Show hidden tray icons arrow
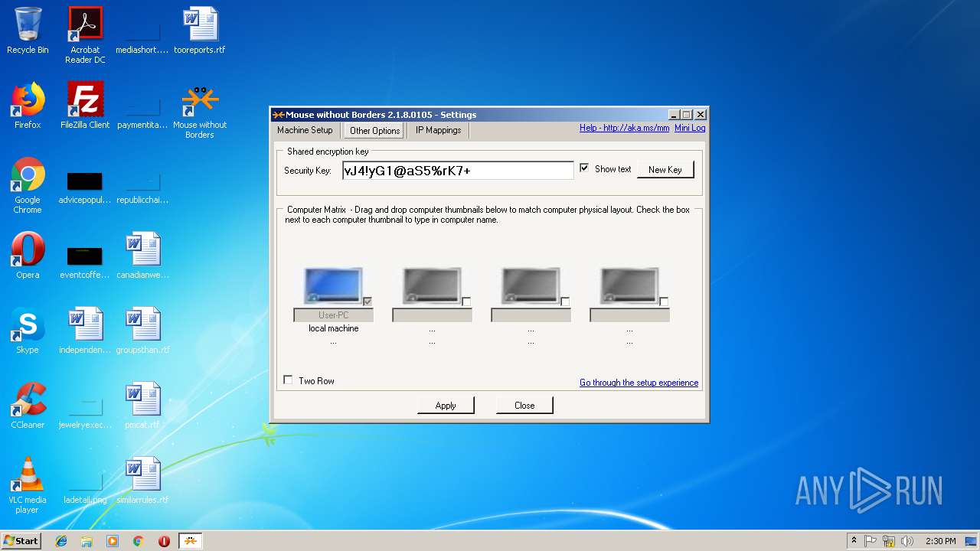 point(854,541)
